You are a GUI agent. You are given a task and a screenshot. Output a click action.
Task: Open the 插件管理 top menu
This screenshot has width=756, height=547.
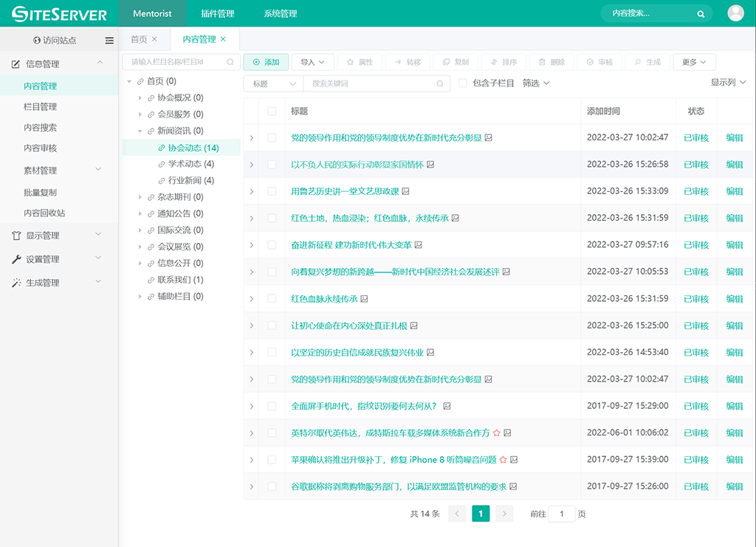[x=217, y=14]
